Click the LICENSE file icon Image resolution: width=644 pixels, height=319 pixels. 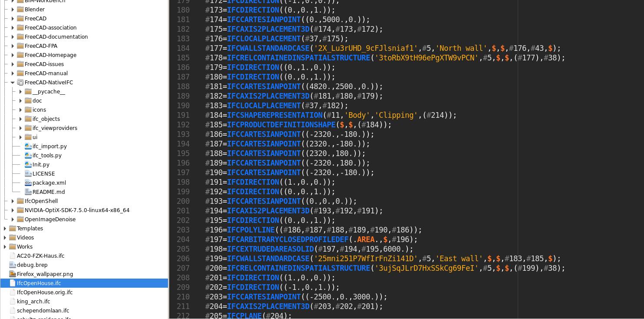[28, 174]
